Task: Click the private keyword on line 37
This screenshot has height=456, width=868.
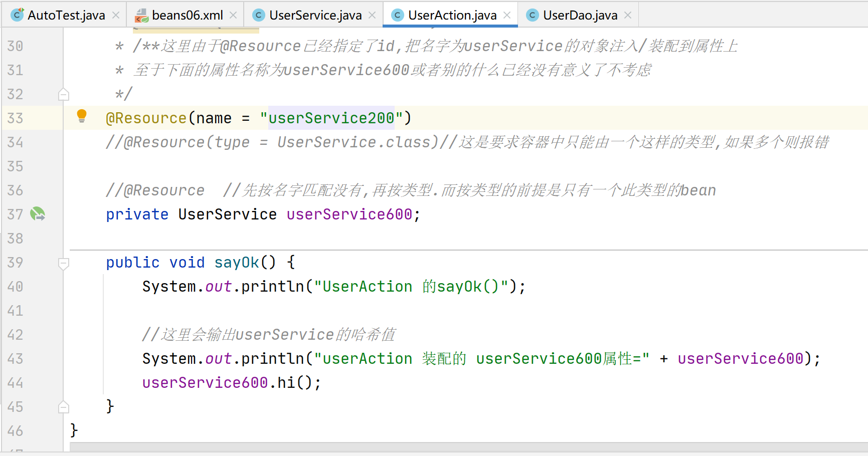Action: (x=137, y=214)
